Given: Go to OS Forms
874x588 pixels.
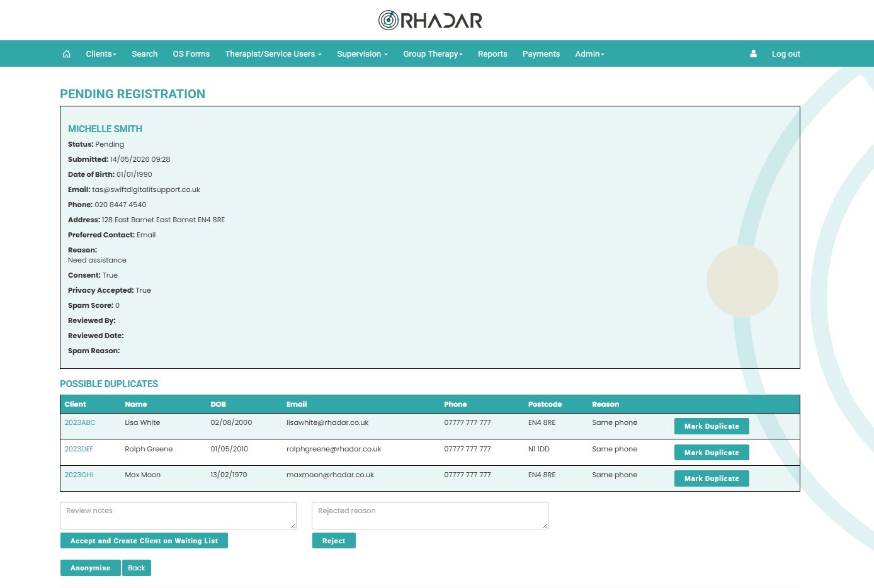Looking at the screenshot, I should pyautogui.click(x=191, y=54).
